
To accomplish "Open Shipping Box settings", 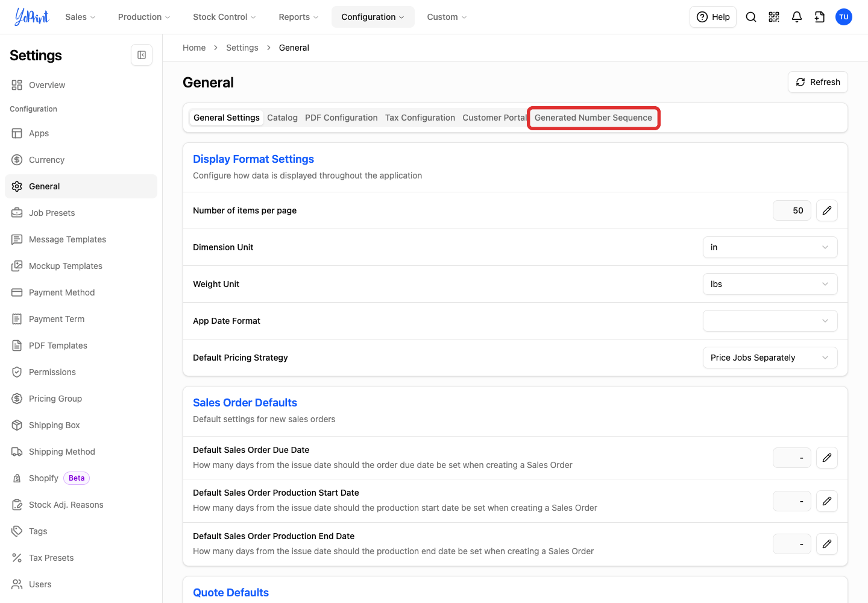I will click(81, 425).
